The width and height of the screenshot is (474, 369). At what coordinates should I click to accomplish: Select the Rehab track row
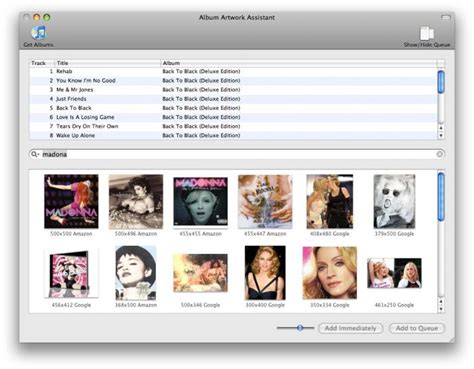(233, 71)
